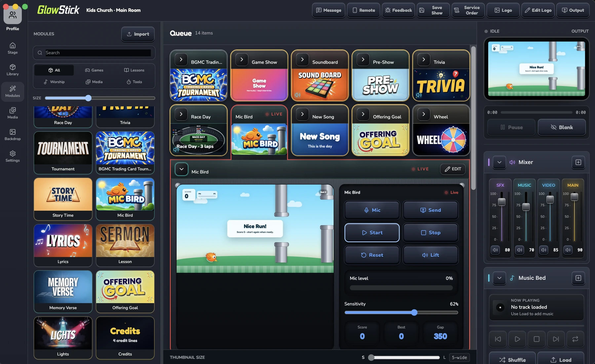Open Backdrop in sidebar
This screenshot has width=595, height=364.
(x=13, y=135)
